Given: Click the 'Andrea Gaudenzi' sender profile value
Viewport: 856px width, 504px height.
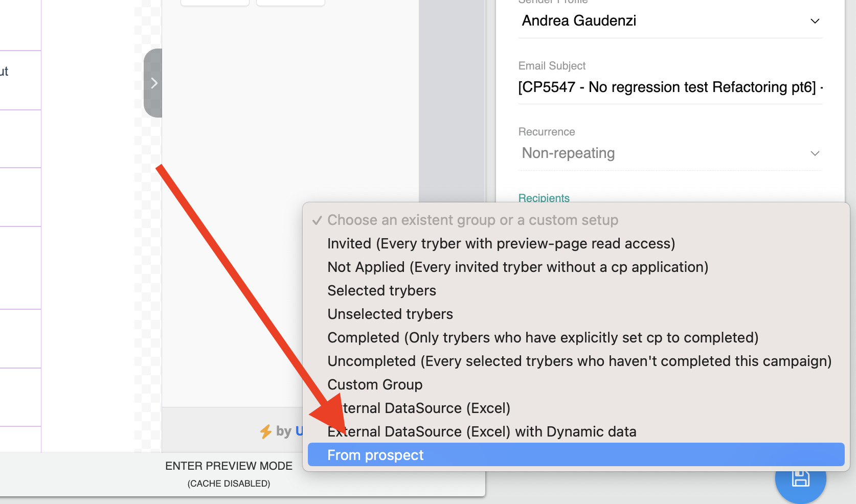Looking at the screenshot, I should coord(579,20).
